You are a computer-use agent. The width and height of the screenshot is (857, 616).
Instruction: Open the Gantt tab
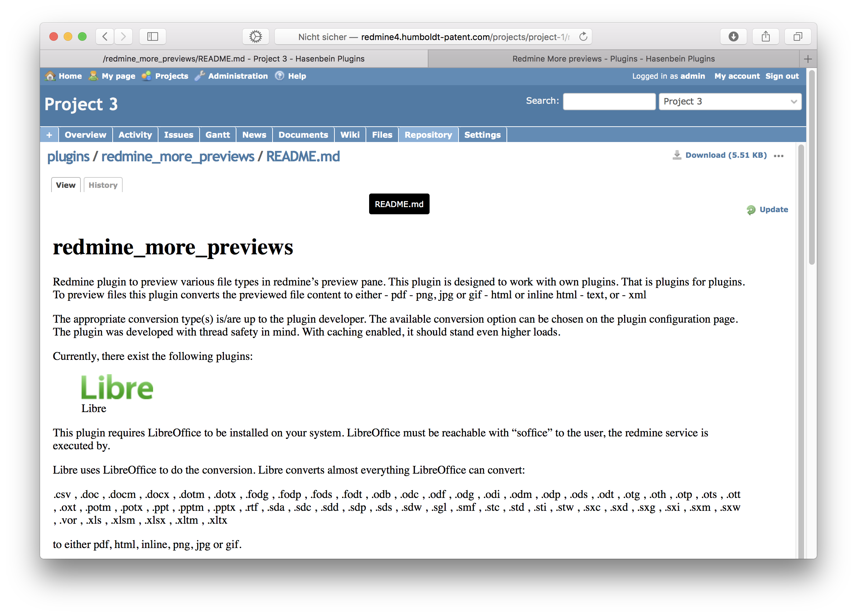click(218, 135)
